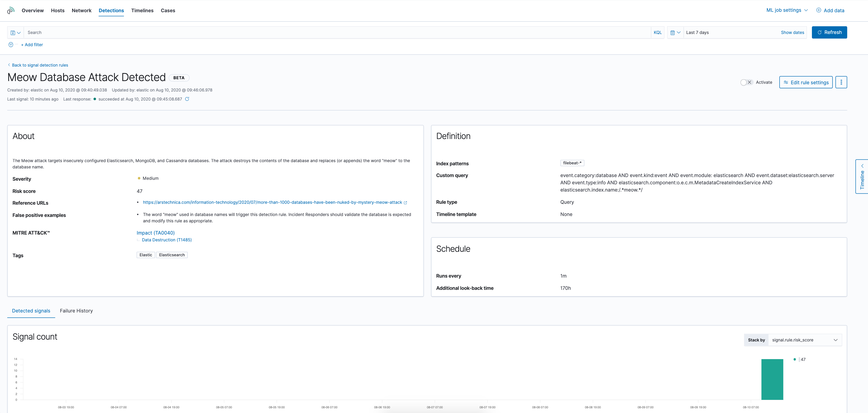Toggle the Activate rule switch
Viewport: 868px width, 413px height.
[x=746, y=82]
